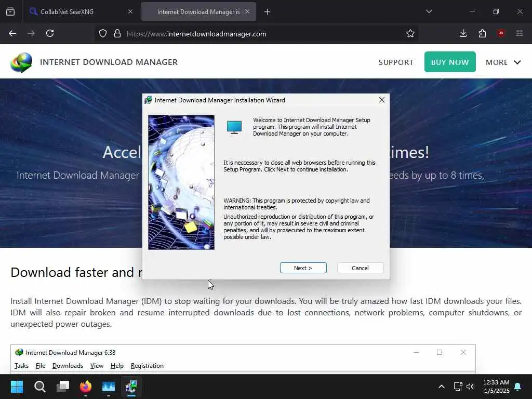This screenshot has height=399, width=532.
Task: Open the notifications bell icon
Action: tap(518, 387)
